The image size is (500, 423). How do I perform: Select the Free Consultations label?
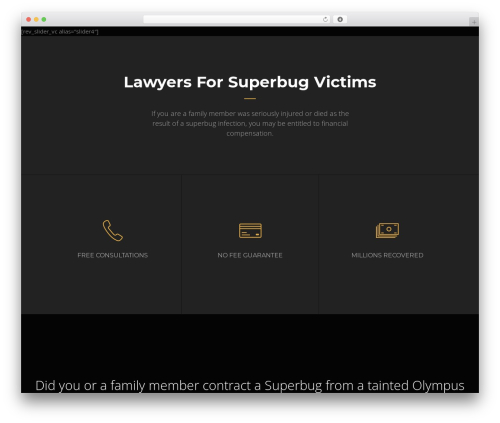[113, 255]
